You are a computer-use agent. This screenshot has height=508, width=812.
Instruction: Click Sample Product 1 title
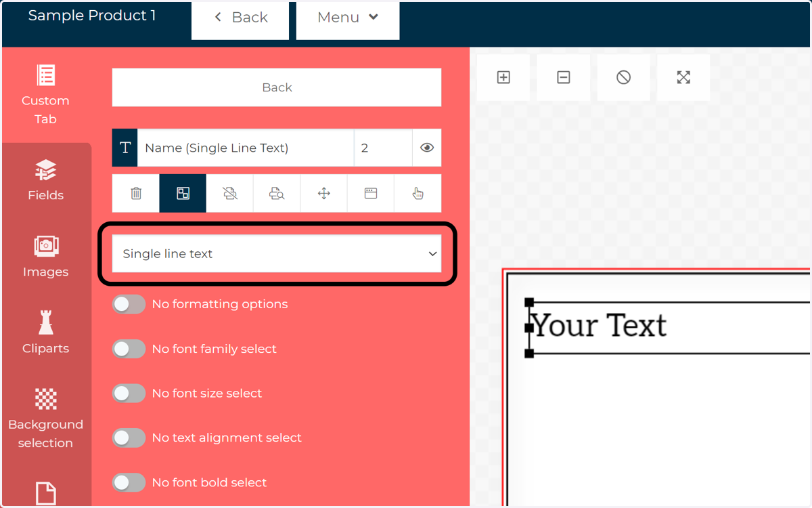(92, 16)
